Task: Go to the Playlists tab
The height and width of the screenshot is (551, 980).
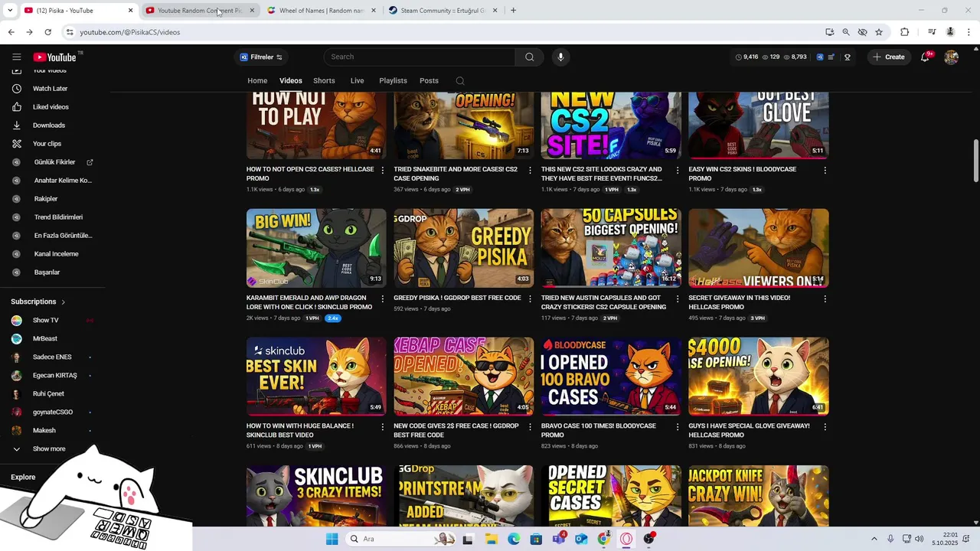Action: coord(393,80)
